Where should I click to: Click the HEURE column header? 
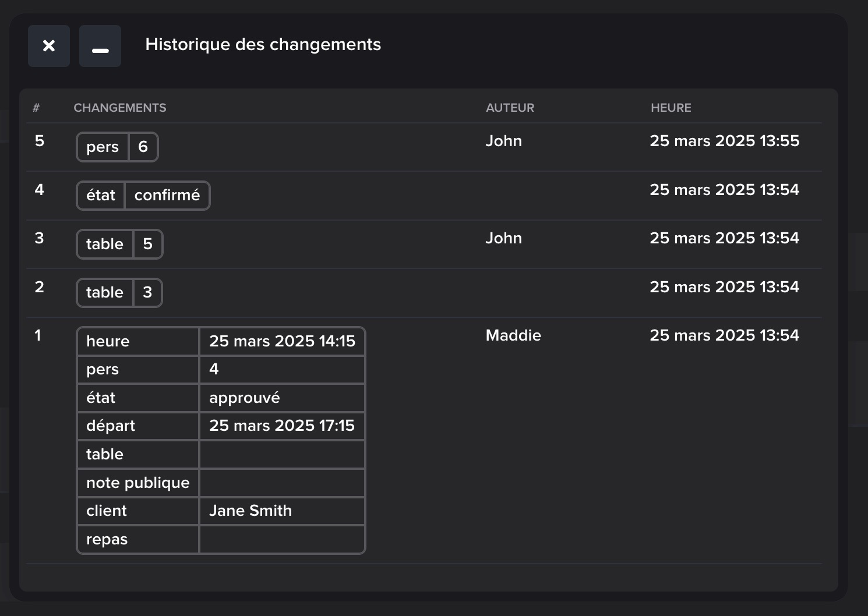[x=671, y=108]
